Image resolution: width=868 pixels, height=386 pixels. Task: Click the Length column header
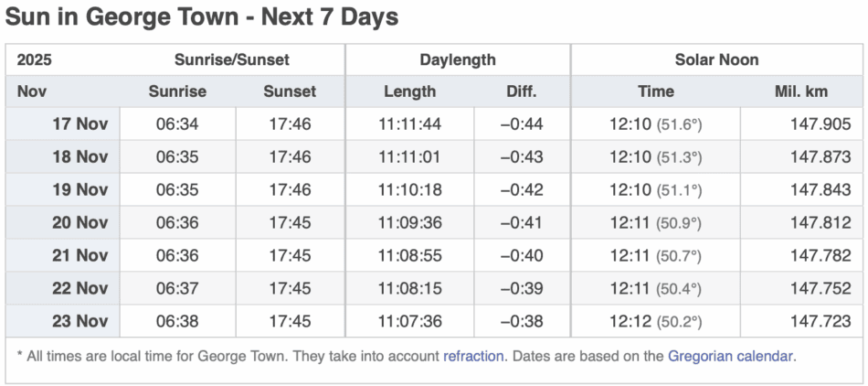coord(409,91)
